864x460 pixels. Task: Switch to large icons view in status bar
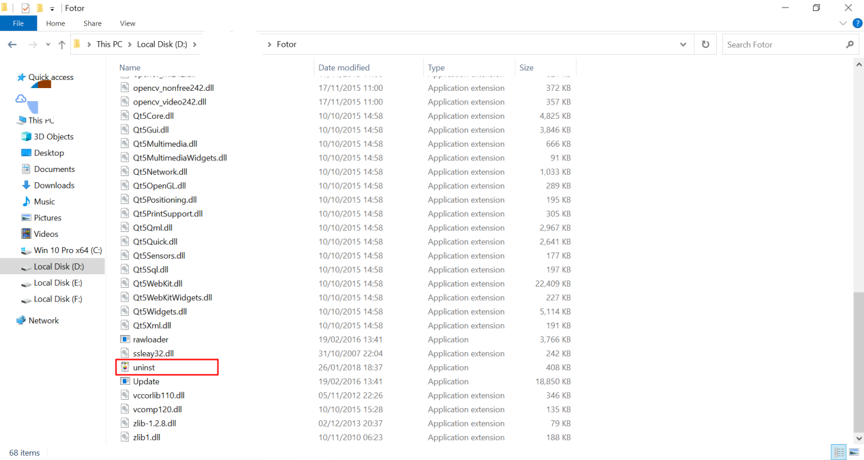[853, 453]
